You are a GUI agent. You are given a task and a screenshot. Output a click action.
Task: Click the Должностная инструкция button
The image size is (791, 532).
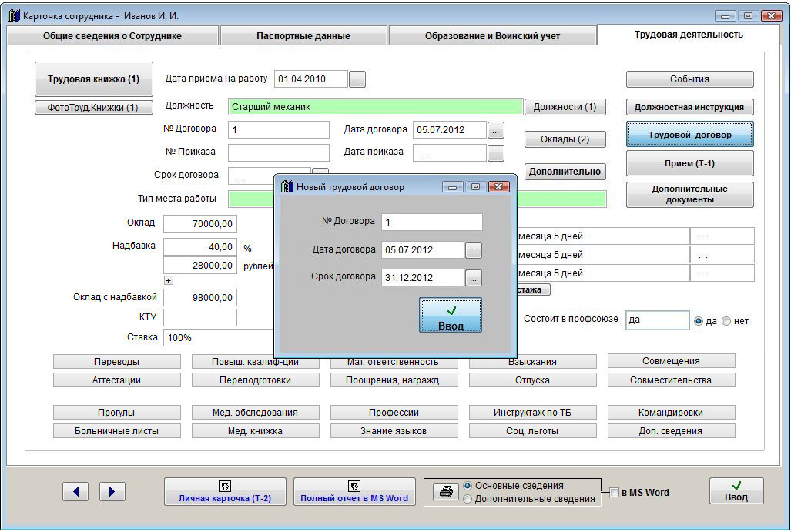click(x=689, y=107)
